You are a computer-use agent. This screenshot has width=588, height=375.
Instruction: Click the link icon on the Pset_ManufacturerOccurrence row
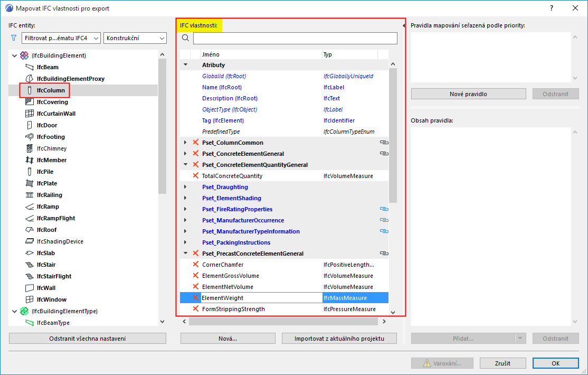384,220
